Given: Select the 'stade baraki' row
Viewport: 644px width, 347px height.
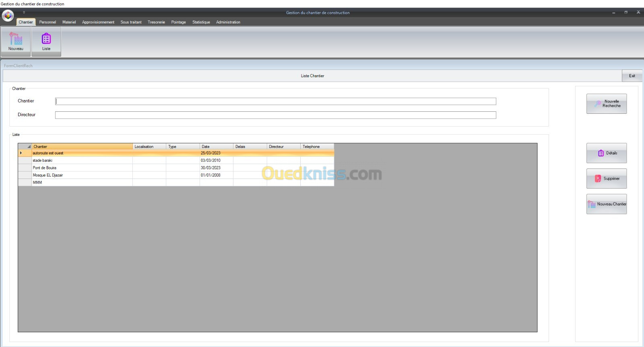Looking at the screenshot, I should (x=176, y=160).
